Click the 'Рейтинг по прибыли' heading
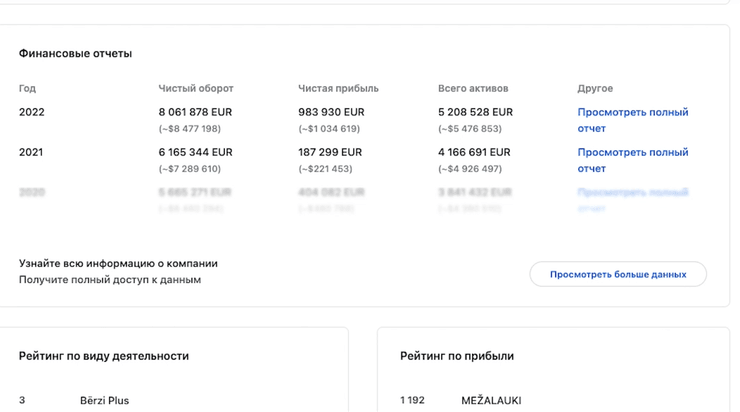This screenshot has height=412, width=740. click(457, 355)
